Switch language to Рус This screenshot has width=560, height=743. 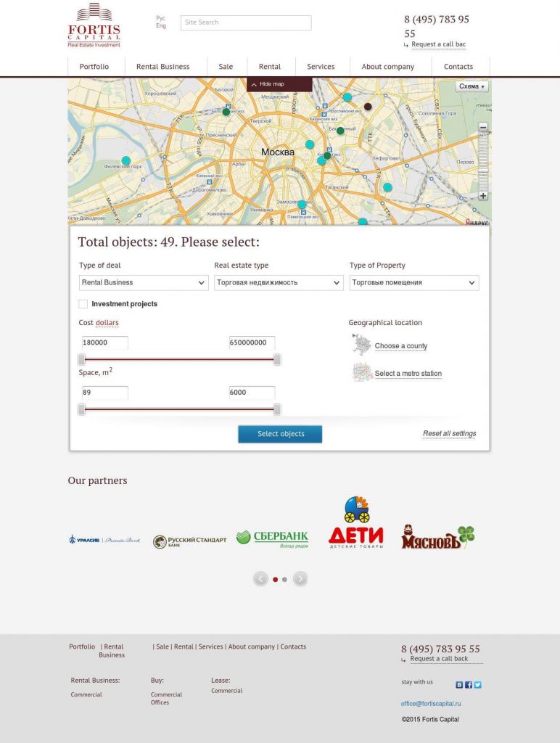(x=160, y=18)
